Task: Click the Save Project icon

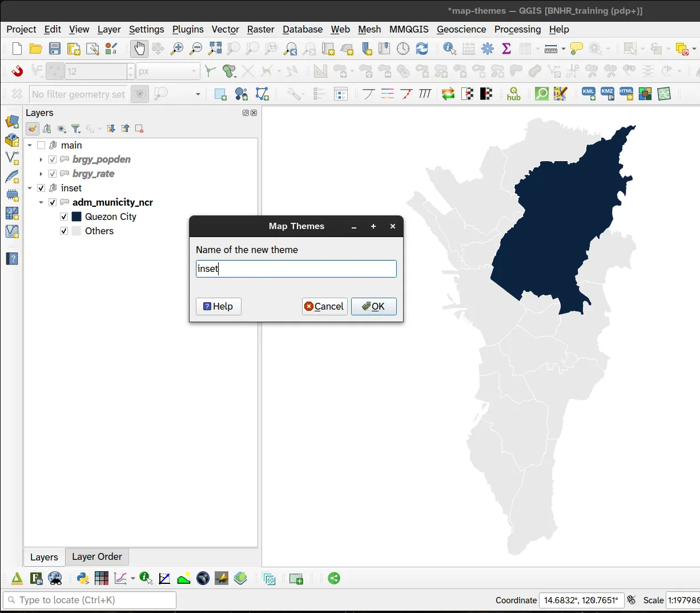Action: tap(55, 49)
